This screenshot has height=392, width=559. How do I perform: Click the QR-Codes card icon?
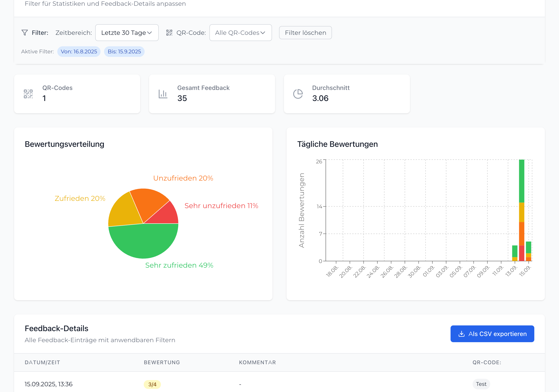(x=28, y=94)
